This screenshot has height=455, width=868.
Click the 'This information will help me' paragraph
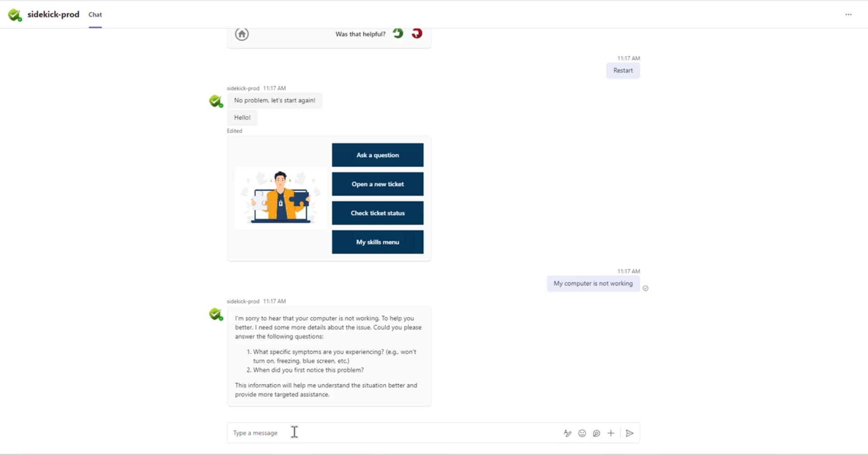pyautogui.click(x=326, y=390)
